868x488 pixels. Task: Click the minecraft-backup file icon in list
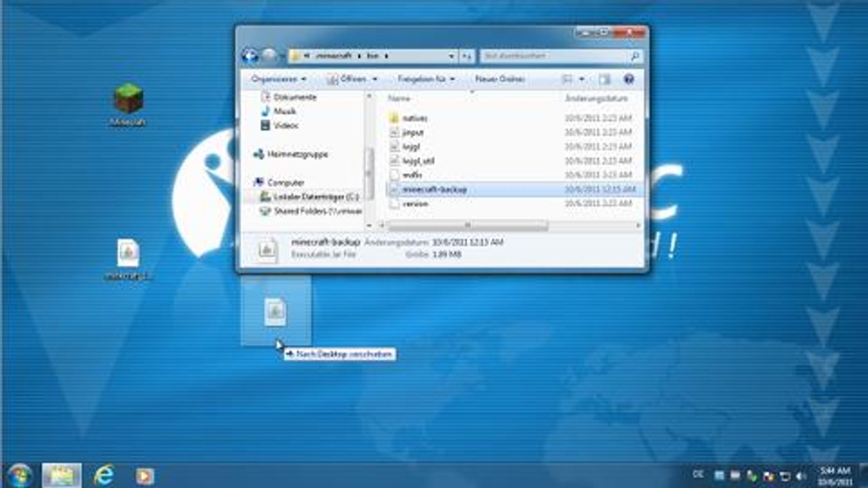pyautogui.click(x=395, y=189)
